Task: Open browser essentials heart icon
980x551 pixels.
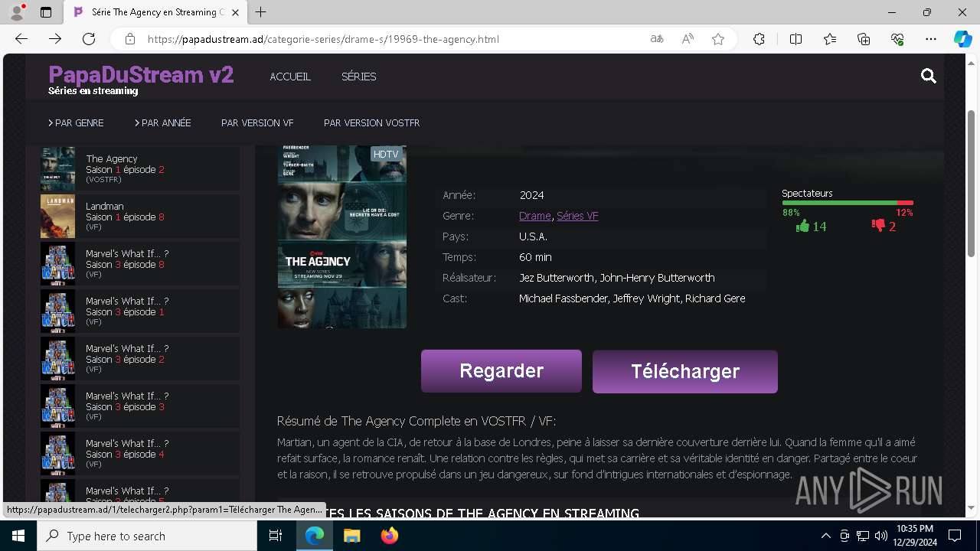Action: pyautogui.click(x=897, y=39)
